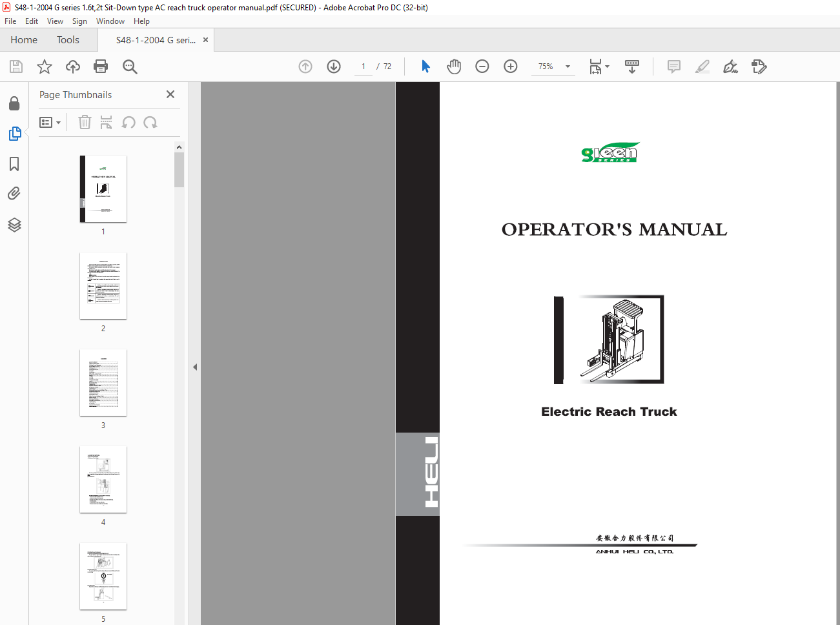Image resolution: width=840 pixels, height=625 pixels.
Task: Open the fit page options tool
Action: 599,67
